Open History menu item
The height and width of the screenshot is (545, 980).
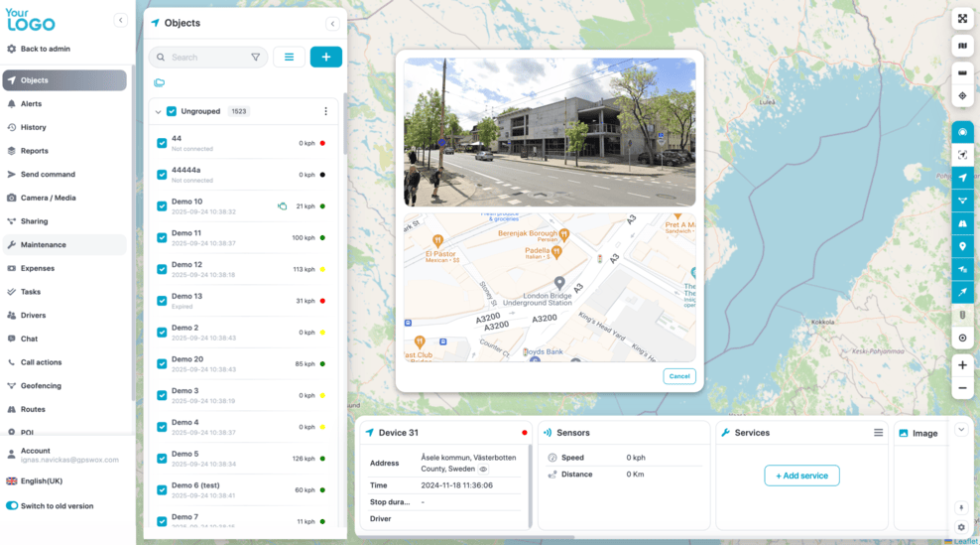64,127
